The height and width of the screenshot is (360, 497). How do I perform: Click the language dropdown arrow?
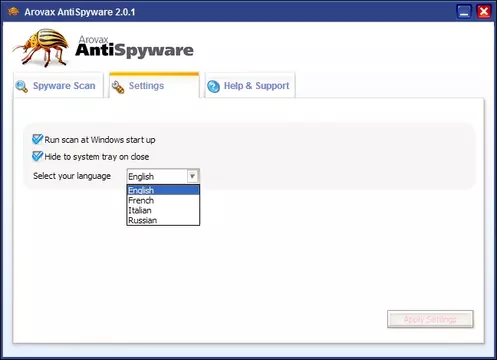(192, 176)
